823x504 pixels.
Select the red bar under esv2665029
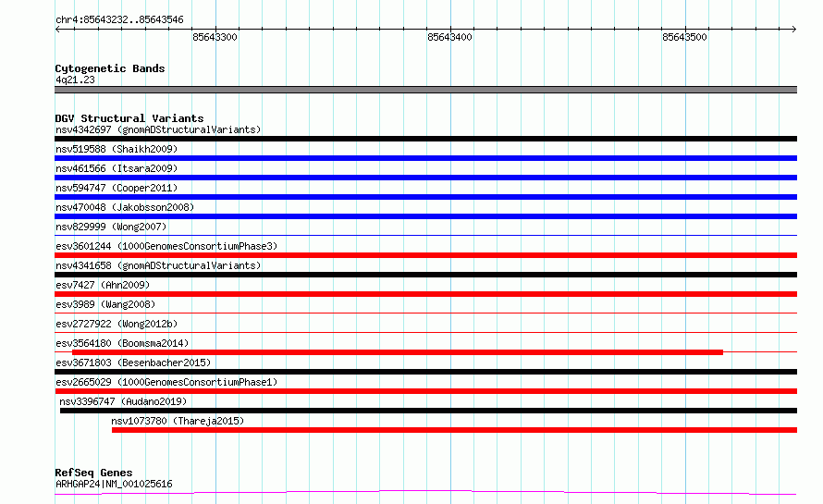coord(425,391)
